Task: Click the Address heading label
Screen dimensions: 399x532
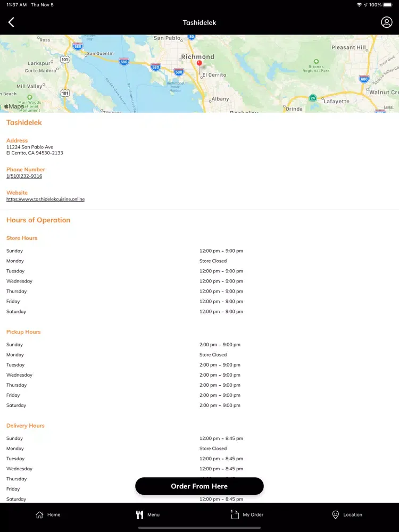Action: click(17, 140)
